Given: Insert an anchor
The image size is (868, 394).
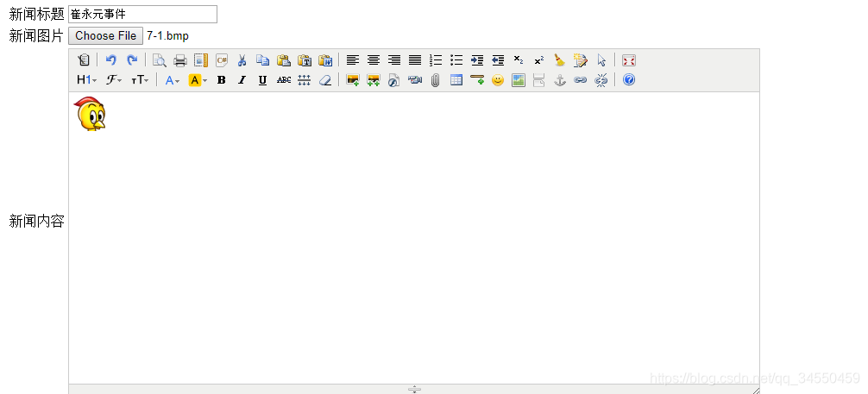Looking at the screenshot, I should [x=560, y=80].
